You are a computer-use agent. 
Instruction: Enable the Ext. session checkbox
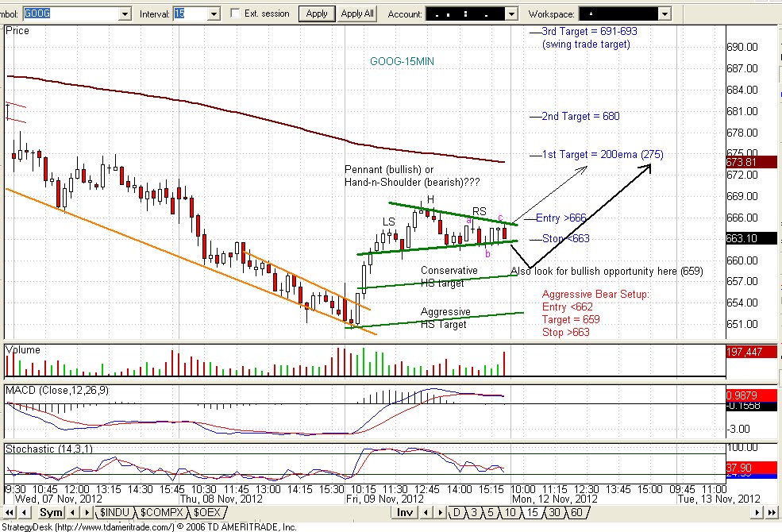(x=235, y=13)
